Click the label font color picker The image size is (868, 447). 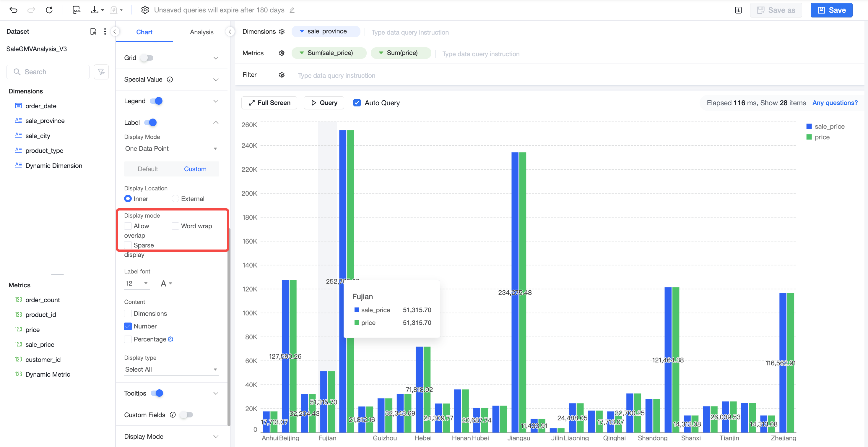point(166,284)
